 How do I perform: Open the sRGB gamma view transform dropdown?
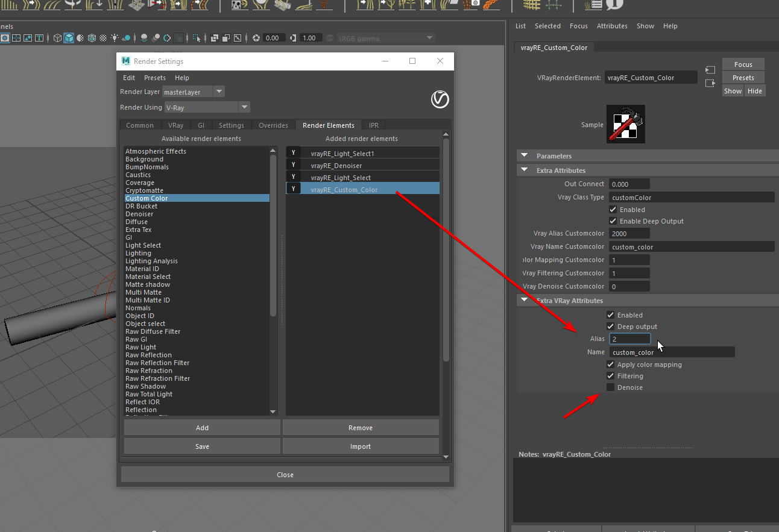386,38
